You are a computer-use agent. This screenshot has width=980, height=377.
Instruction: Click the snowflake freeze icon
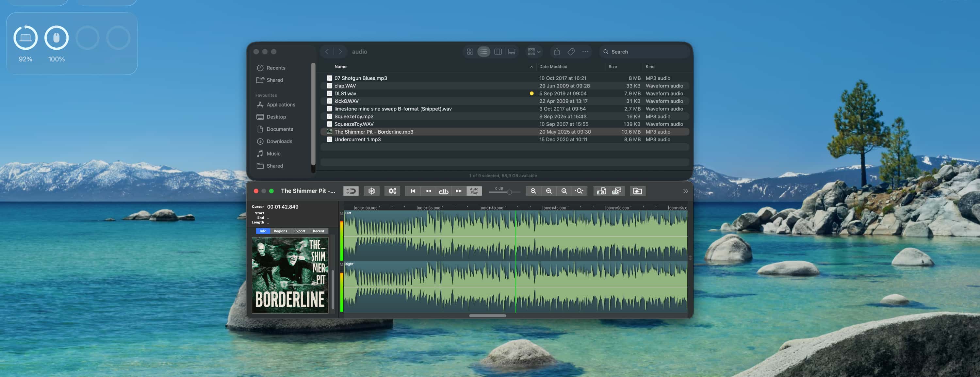click(x=371, y=191)
